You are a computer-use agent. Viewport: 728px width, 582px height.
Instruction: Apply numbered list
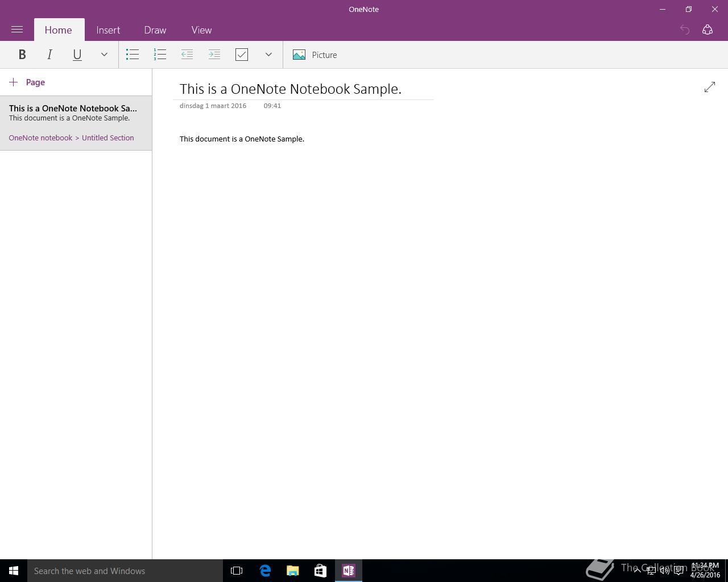tap(160, 55)
